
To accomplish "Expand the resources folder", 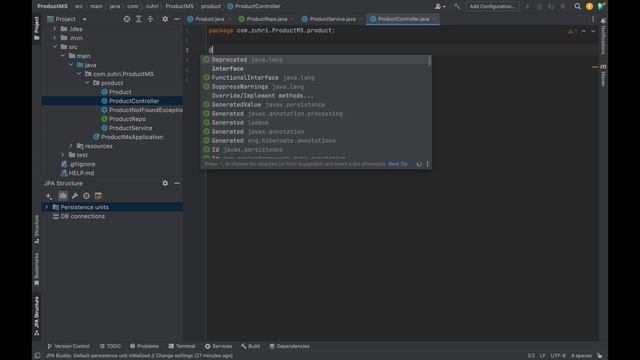I will (x=71, y=146).
